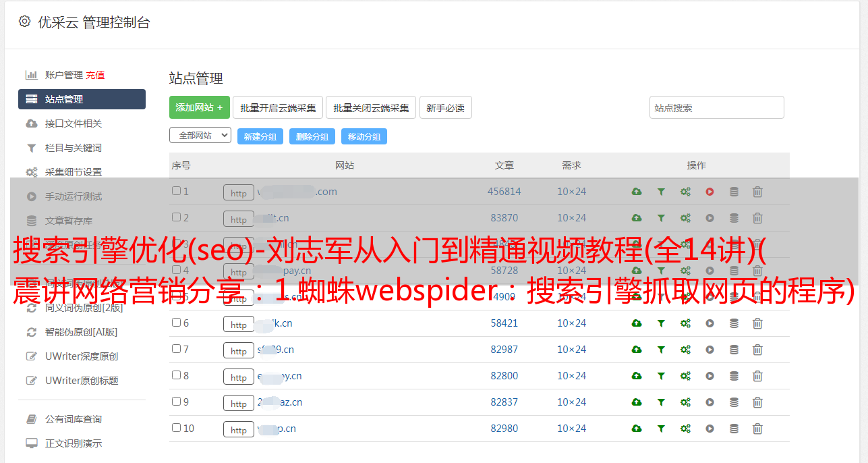Open 账户管理 in the sidebar

point(63,75)
